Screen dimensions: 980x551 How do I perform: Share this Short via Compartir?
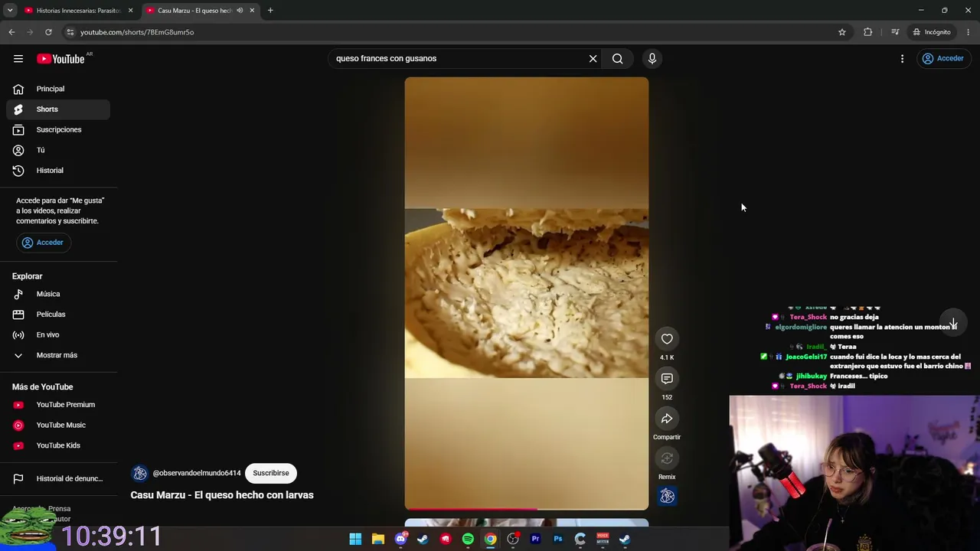coord(667,419)
